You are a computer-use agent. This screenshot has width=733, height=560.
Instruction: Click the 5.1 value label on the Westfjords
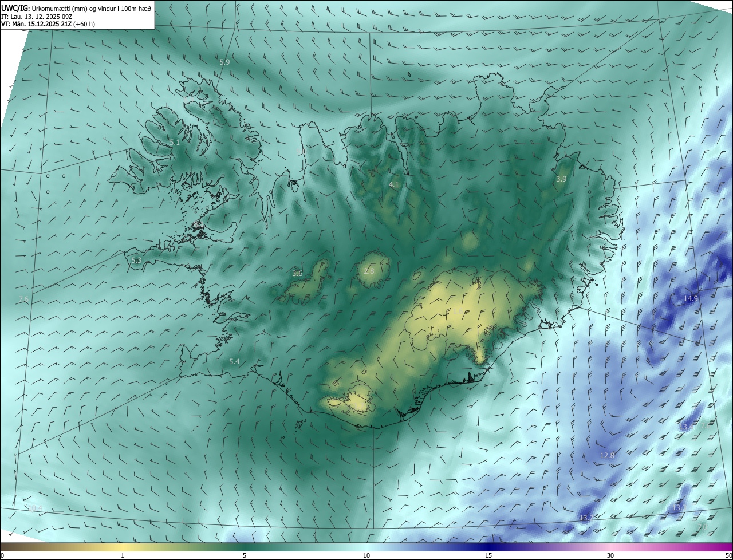point(175,142)
